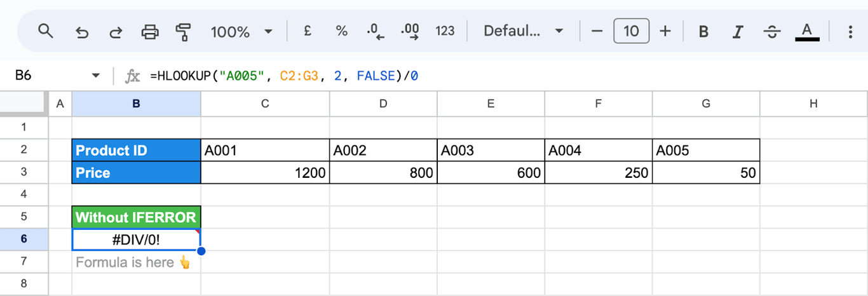Open the text color picker
The width and height of the screenshot is (868, 296).
pos(807,31)
